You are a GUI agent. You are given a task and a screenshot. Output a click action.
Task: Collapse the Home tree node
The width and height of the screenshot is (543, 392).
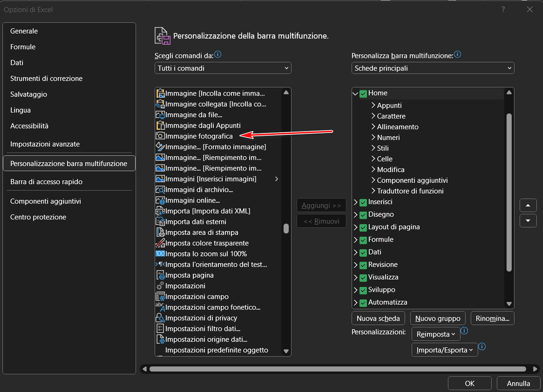355,94
